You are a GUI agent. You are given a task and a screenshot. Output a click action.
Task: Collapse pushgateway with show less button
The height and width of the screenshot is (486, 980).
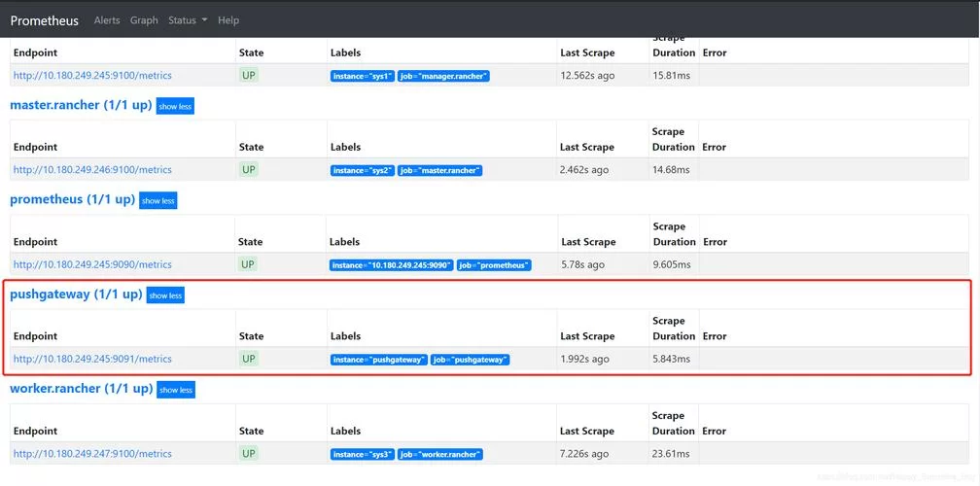[x=165, y=295]
